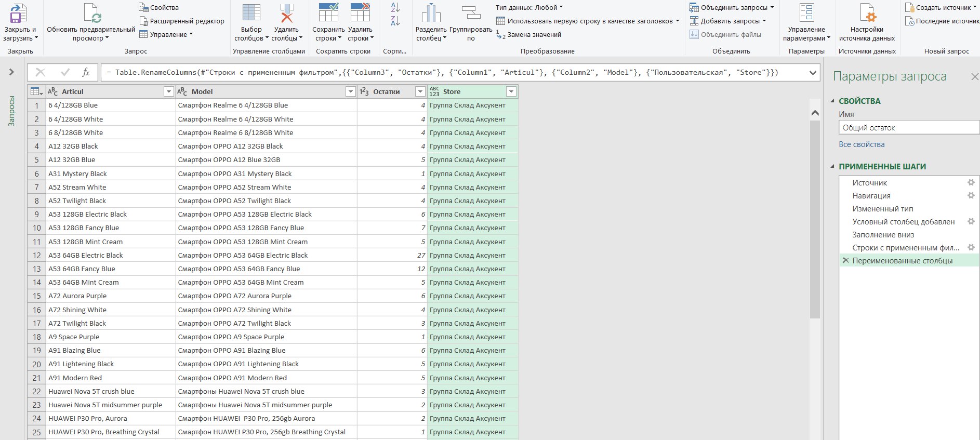Expand the formula bar with its chevron
This screenshot has width=980, height=440.
tap(813, 73)
